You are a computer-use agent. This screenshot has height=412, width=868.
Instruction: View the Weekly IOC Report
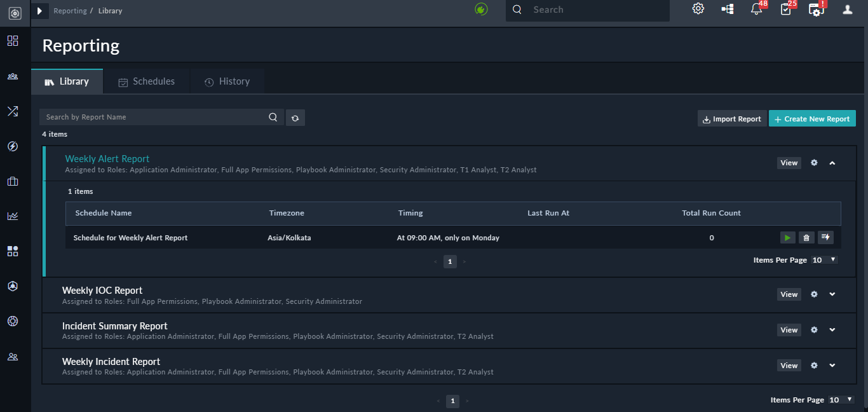[789, 294]
